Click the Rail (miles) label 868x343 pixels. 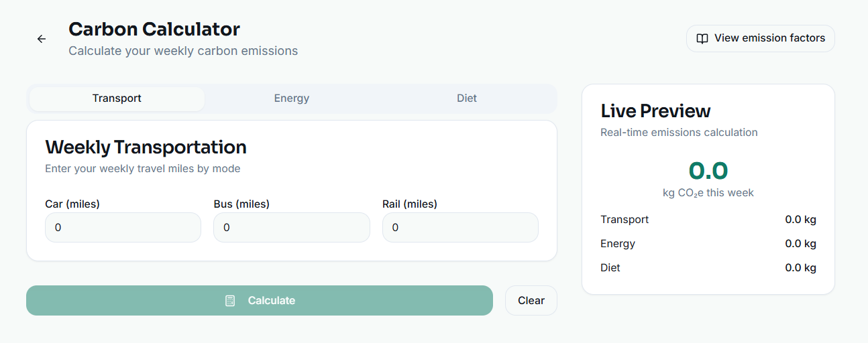tap(409, 204)
